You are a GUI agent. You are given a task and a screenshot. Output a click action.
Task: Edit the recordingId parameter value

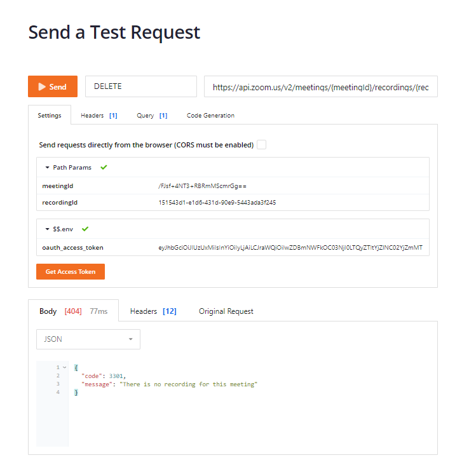(292, 203)
